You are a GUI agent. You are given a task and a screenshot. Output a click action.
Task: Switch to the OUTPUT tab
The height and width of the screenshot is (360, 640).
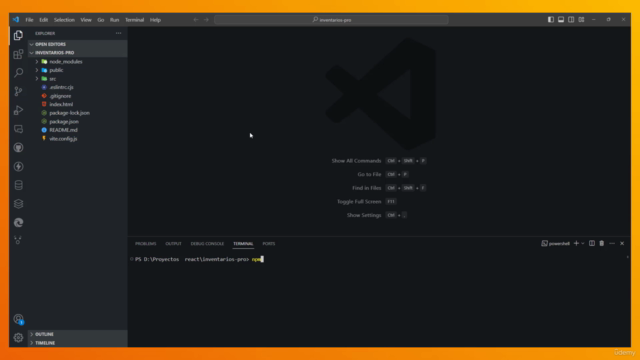click(x=173, y=244)
